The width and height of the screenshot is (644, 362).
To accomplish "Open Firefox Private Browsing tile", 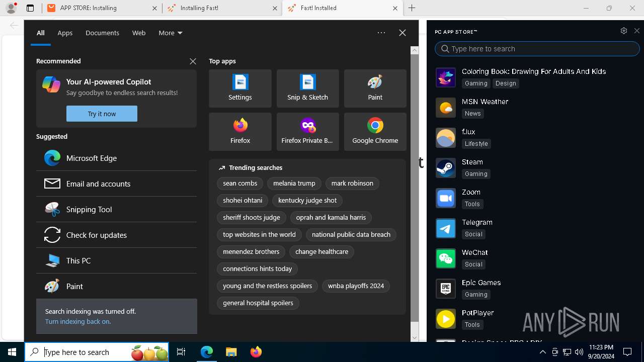I will tap(307, 132).
